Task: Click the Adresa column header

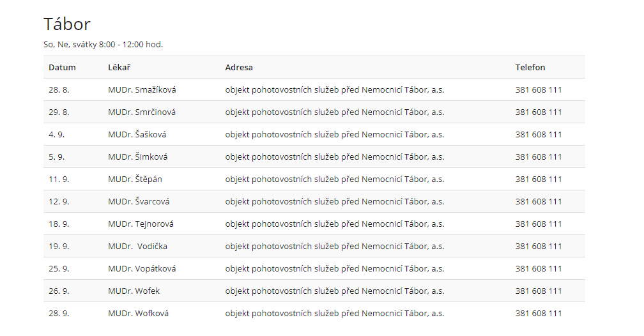Action: point(239,67)
